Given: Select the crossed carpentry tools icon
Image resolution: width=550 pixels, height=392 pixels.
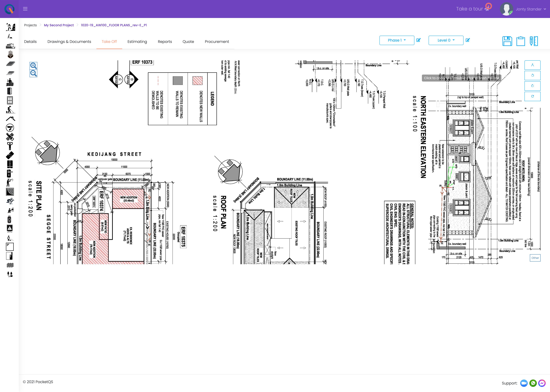Looking at the screenshot, I should click(10, 137).
